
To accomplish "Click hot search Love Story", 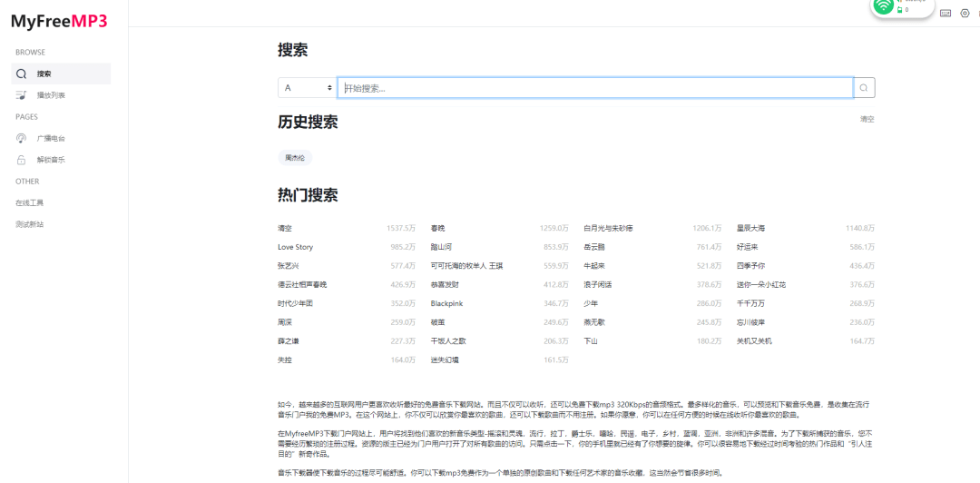I will 296,247.
